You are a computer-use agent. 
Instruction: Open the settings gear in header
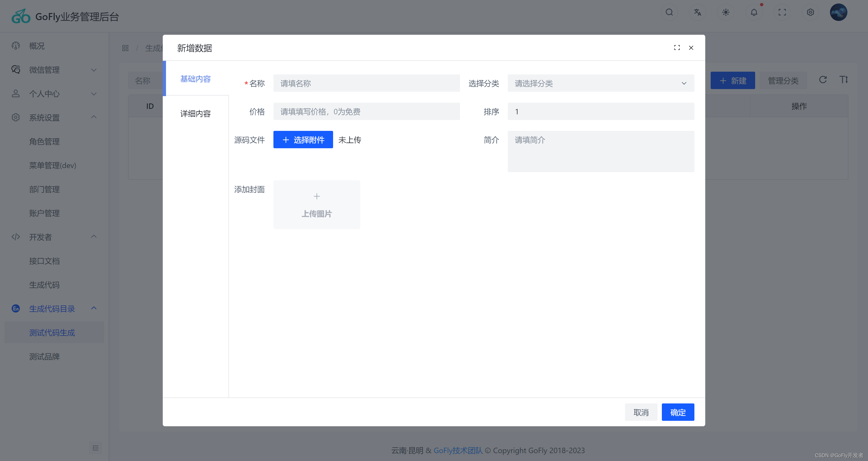[810, 12]
